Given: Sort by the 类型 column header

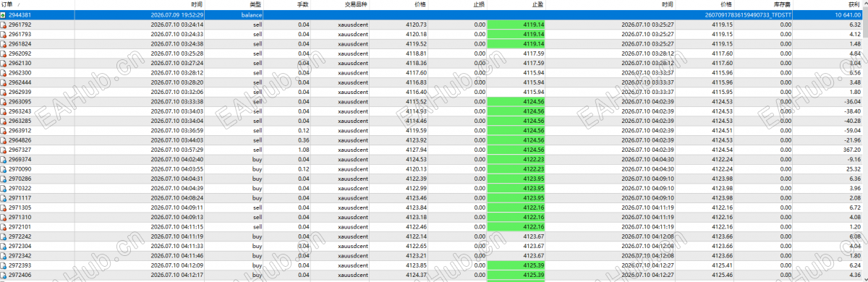Looking at the screenshot, I should [x=255, y=4].
